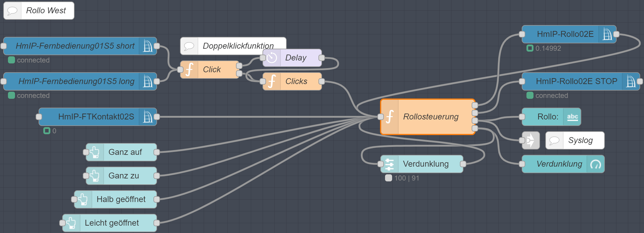Click the device icon on the HmIP-FTKontakt02S node
644x233 pixels.
[x=148, y=117]
